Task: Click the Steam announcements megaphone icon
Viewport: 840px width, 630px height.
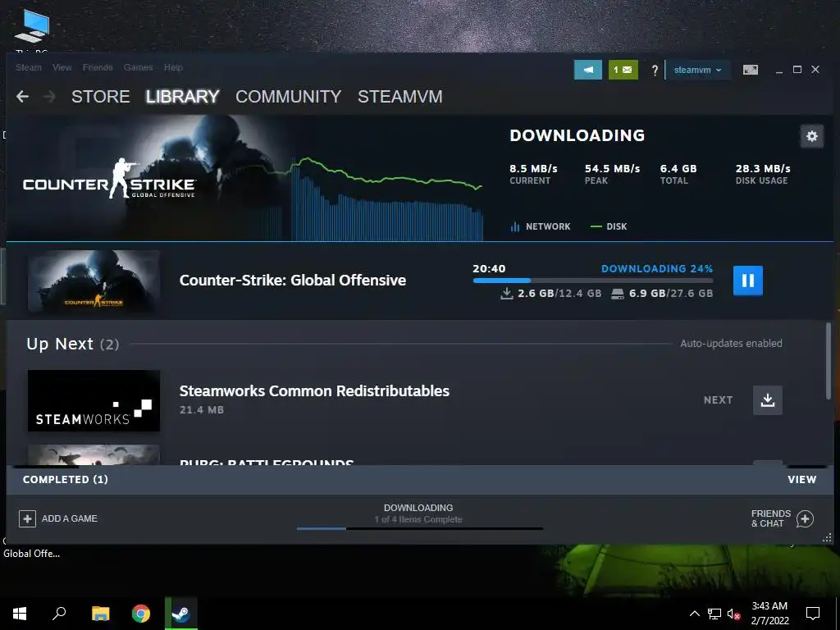Action: coord(587,70)
